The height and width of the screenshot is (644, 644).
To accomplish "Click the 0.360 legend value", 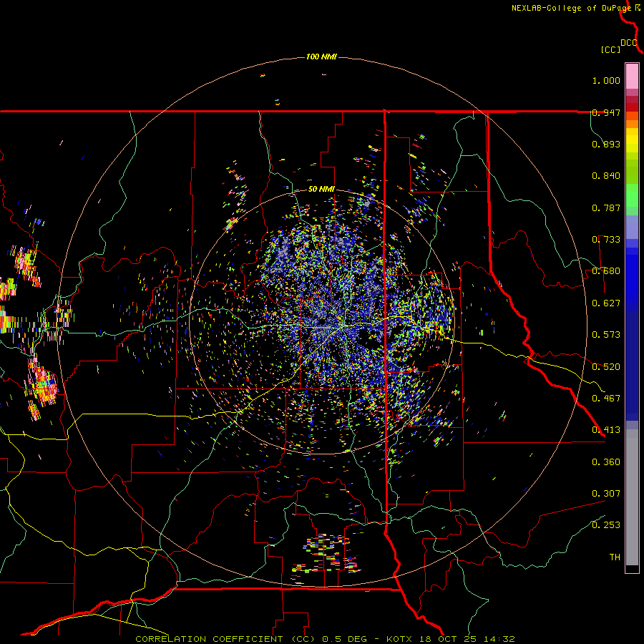I will [606, 462].
